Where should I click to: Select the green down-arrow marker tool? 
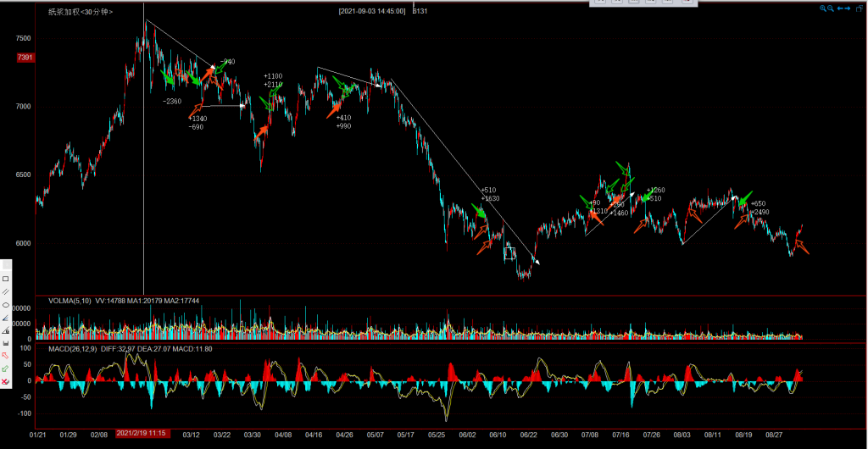click(x=6, y=369)
